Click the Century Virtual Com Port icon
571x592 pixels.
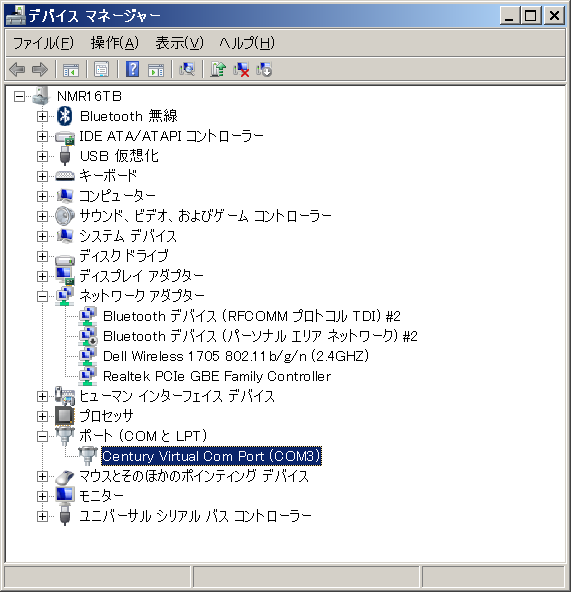[x=88, y=456]
